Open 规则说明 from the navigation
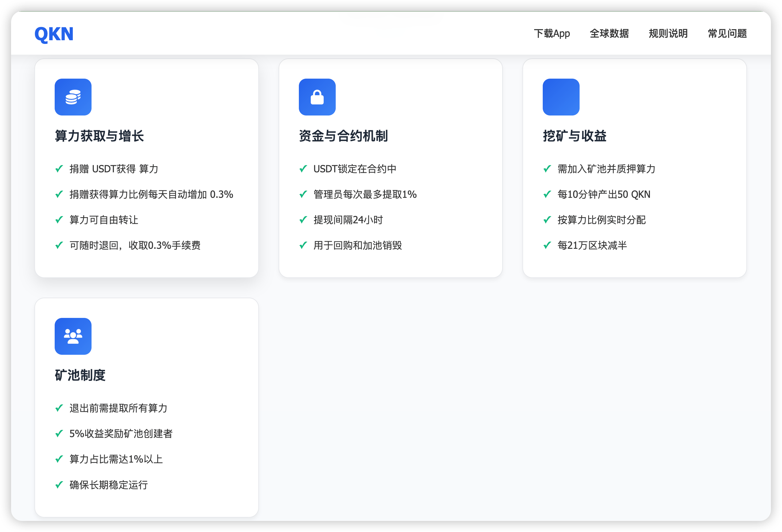782x532 pixels. click(668, 34)
